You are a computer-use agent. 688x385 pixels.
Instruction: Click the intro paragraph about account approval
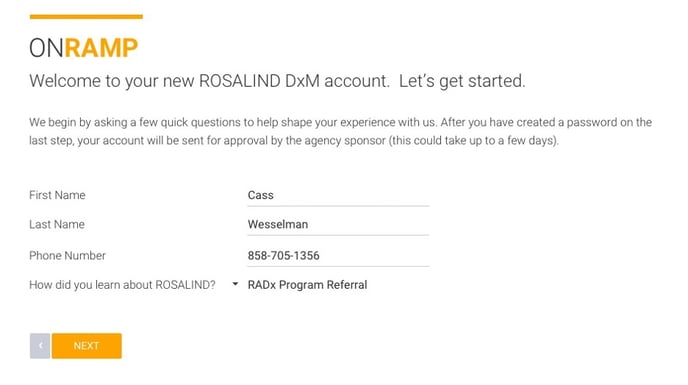click(x=340, y=131)
